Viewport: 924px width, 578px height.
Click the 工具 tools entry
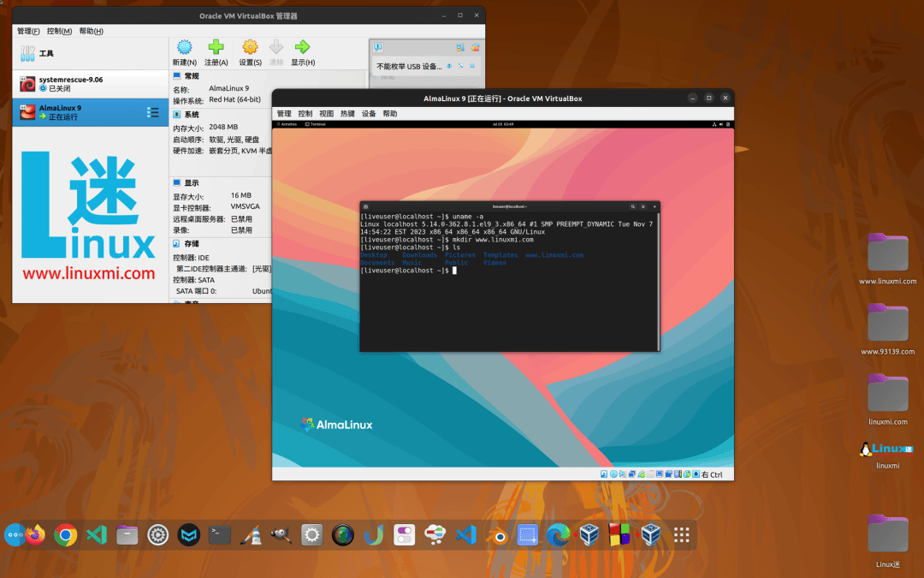click(x=46, y=54)
